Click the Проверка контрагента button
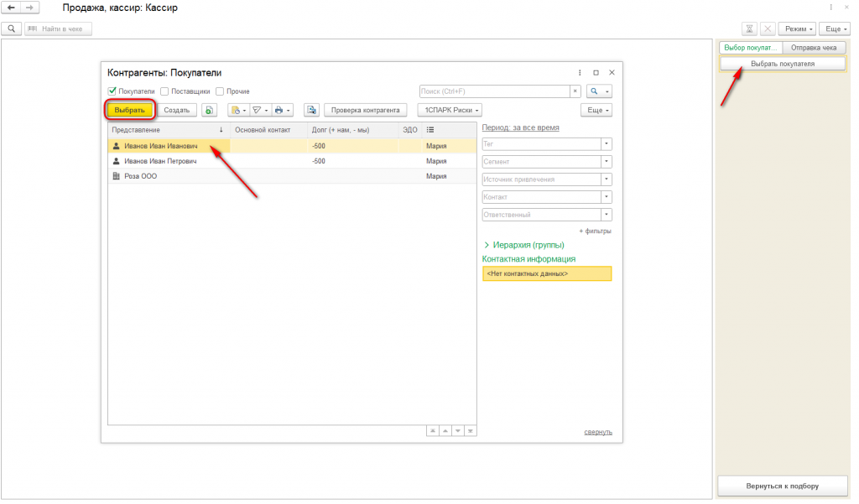This screenshot has width=859, height=504. [x=366, y=110]
